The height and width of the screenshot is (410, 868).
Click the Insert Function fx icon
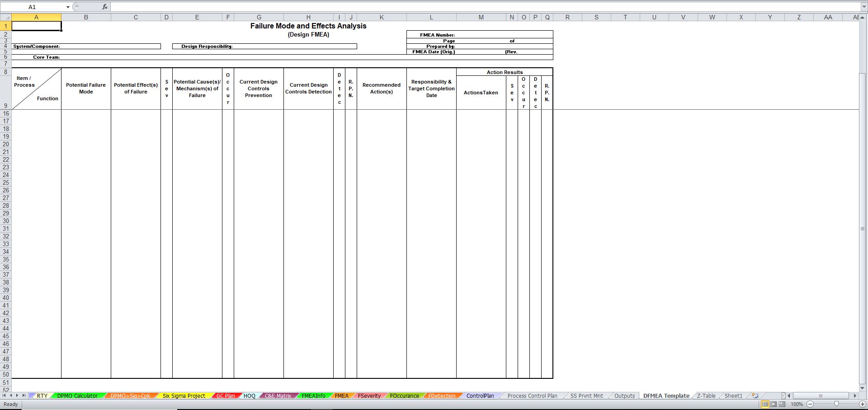point(105,7)
